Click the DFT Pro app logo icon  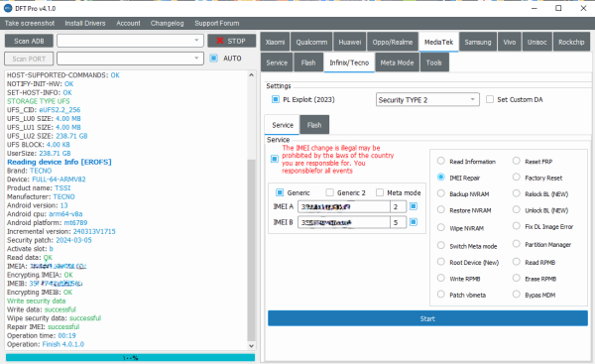pyautogui.click(x=8, y=8)
